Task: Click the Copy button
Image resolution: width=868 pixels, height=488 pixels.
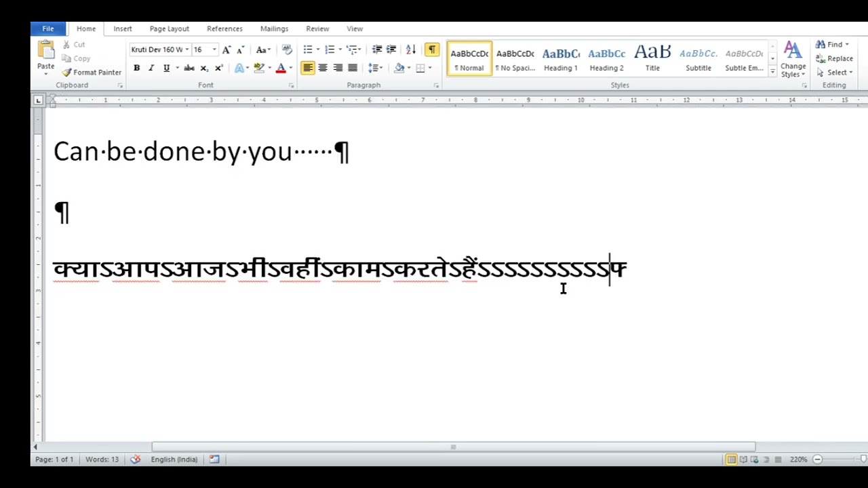Action: pos(76,58)
